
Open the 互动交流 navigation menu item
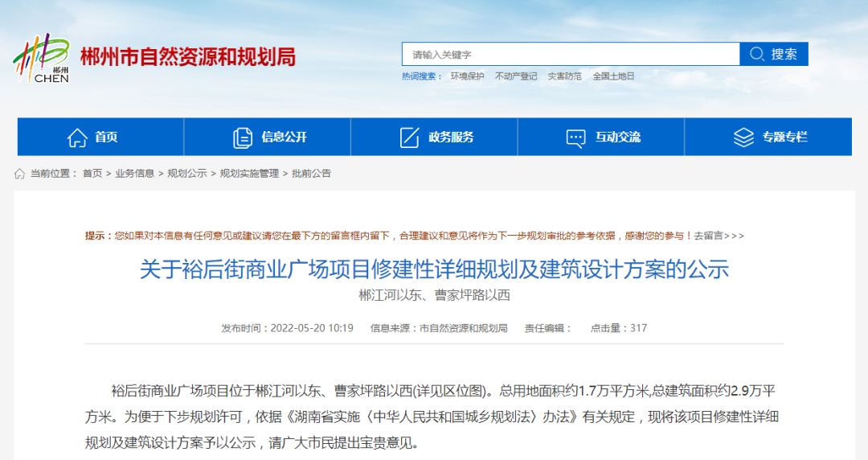[x=601, y=137]
